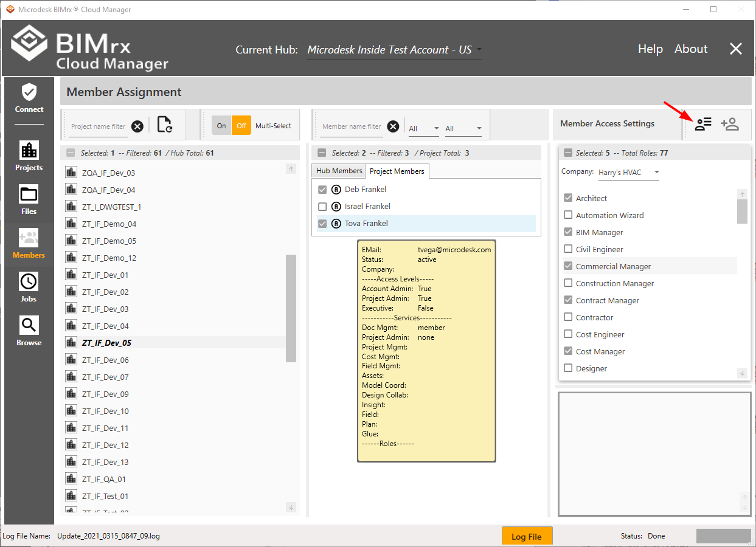Open the About menu
This screenshot has width=756, height=547.
(x=691, y=49)
